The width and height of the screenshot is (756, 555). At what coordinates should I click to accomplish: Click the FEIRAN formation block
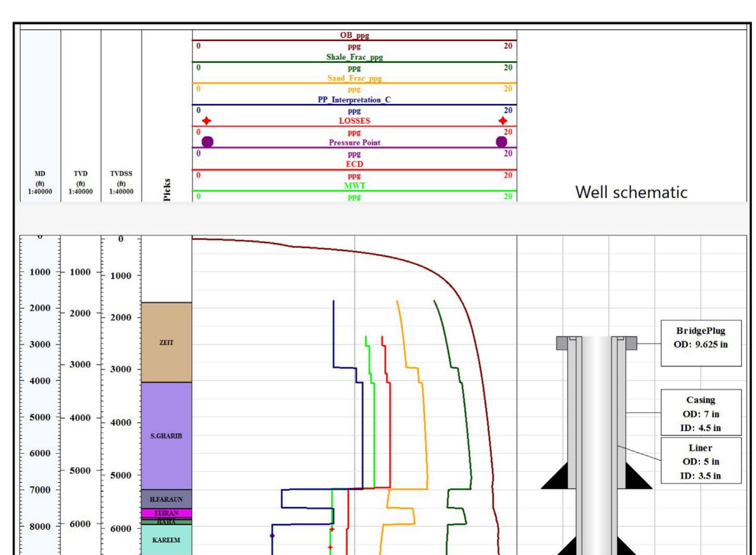point(167,513)
